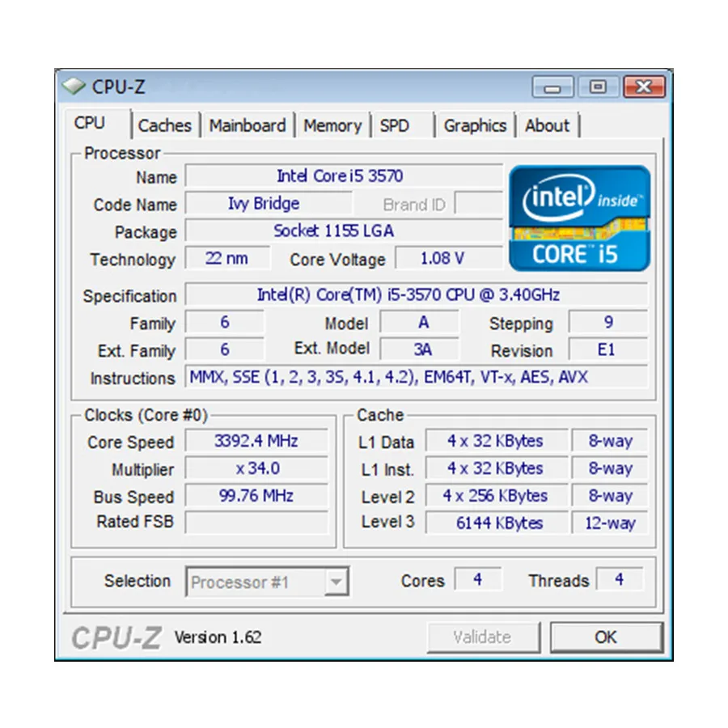Click the Level 3 12-way associativity value
728x728 pixels.
pyautogui.click(x=610, y=523)
